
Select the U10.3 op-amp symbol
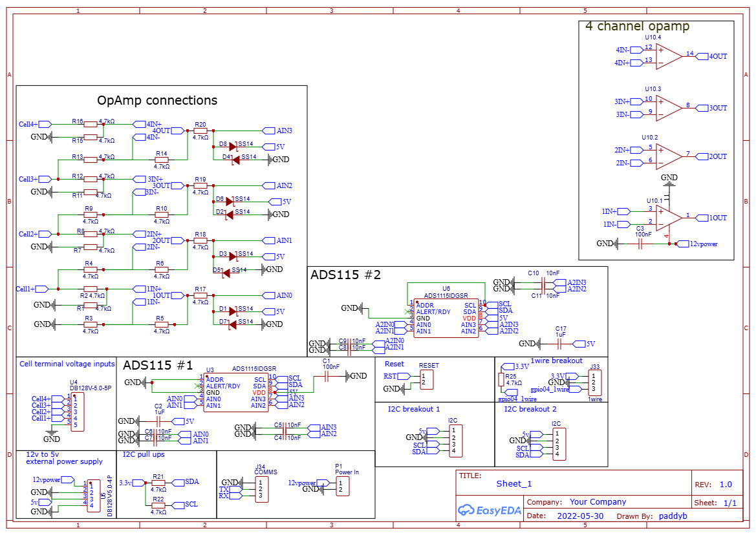pos(668,107)
